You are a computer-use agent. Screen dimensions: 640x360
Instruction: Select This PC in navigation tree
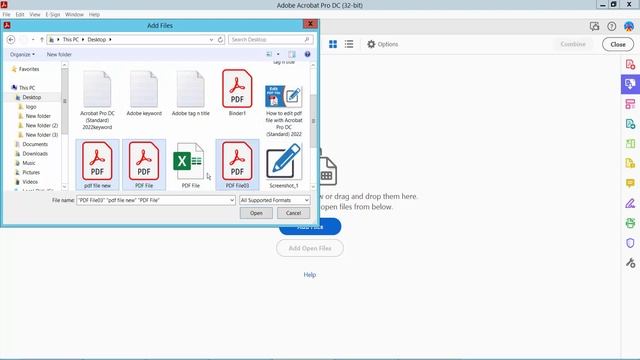(x=27, y=88)
